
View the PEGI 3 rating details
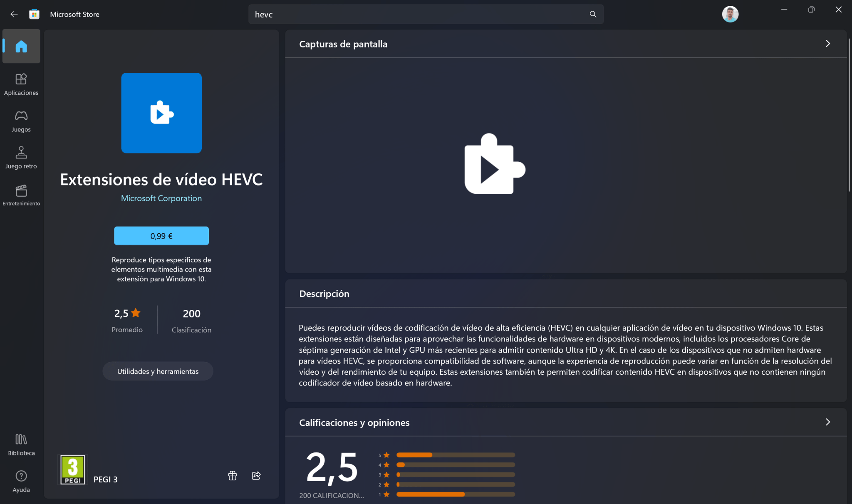(72, 469)
